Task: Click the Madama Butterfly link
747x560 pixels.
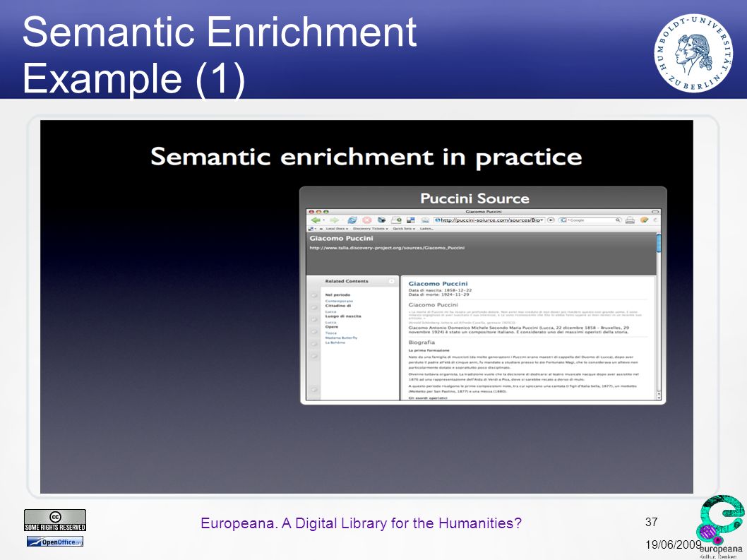Action: pos(341,338)
